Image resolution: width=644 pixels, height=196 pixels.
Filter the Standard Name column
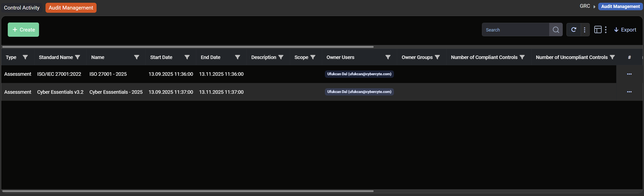click(x=78, y=57)
